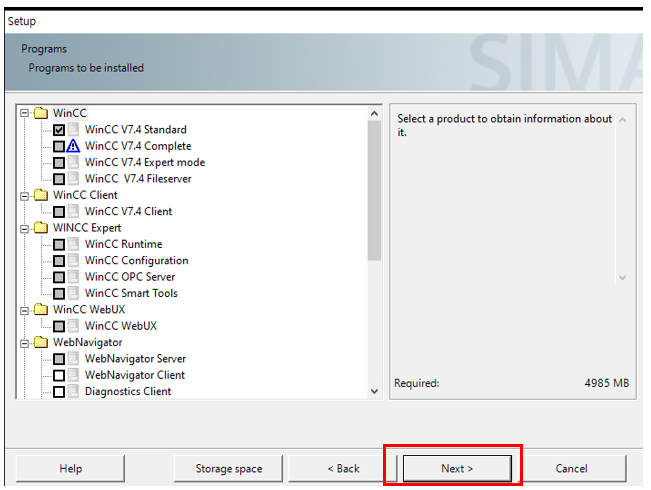
Task: Proceed with the Next > button
Action: point(457,468)
